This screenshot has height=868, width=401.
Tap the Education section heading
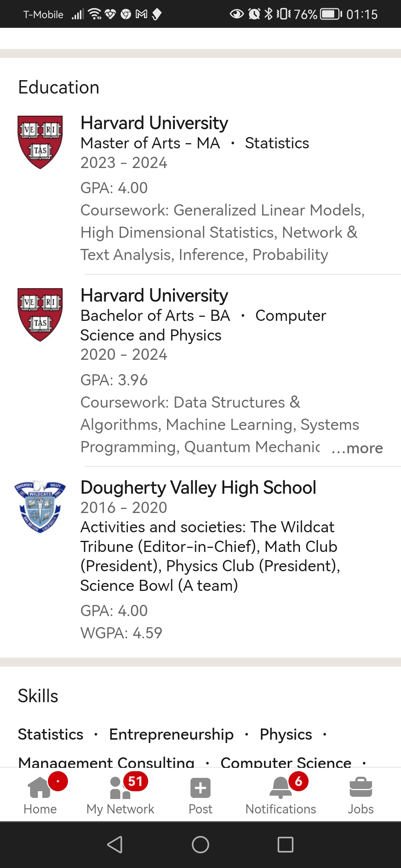(x=59, y=88)
